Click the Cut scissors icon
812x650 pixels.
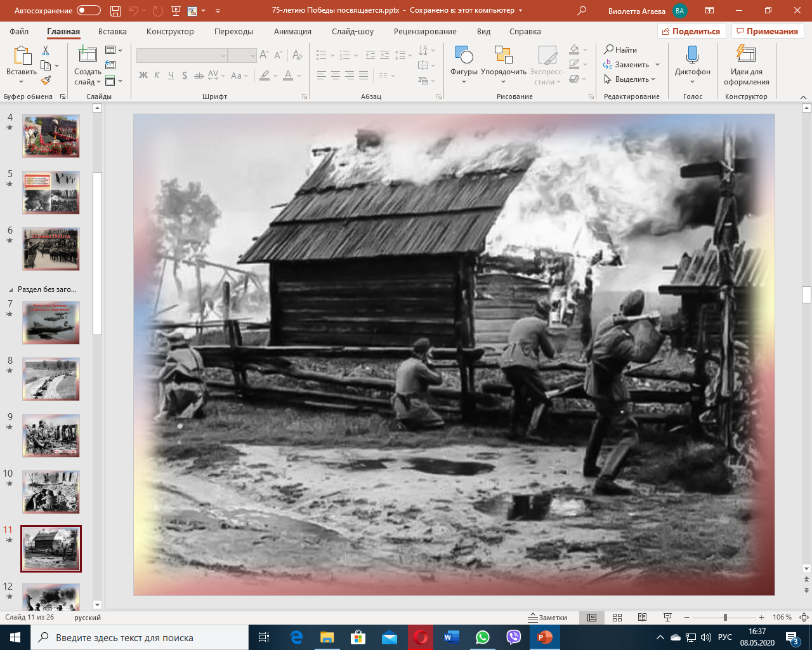pos(46,50)
